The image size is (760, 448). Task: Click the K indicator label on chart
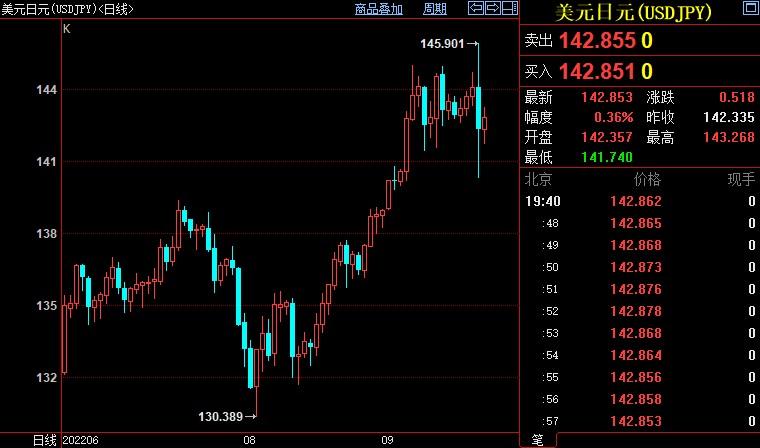click(x=67, y=29)
